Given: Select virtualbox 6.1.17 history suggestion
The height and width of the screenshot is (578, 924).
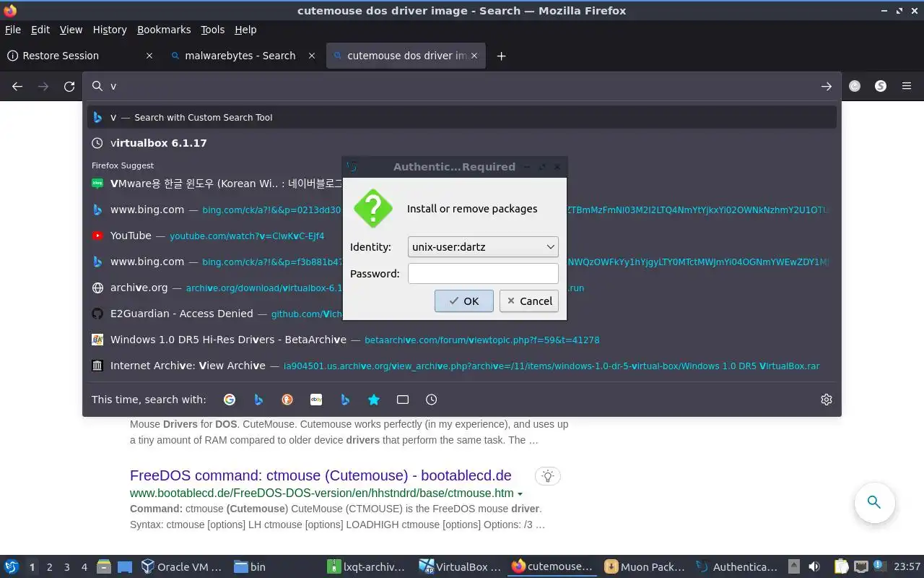Looking at the screenshot, I should coord(462,143).
